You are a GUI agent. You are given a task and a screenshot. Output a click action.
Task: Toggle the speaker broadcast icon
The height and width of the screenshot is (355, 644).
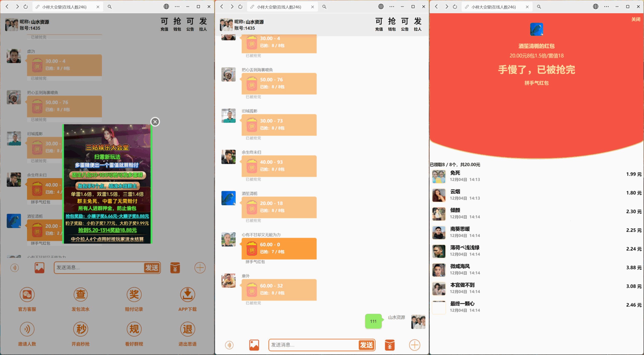[14, 268]
